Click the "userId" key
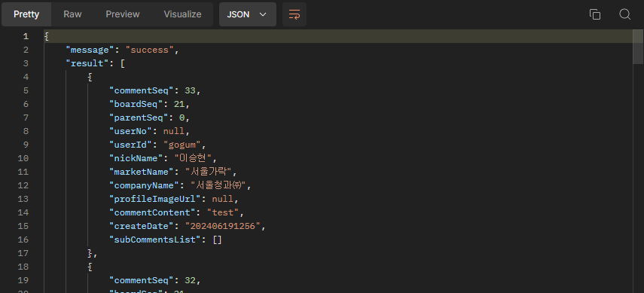644x293 pixels. pyautogui.click(x=130, y=145)
